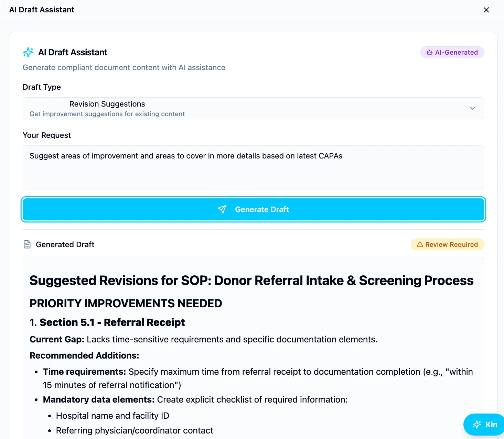Open the Kin assistant button
The image size is (504, 439).
484,425
